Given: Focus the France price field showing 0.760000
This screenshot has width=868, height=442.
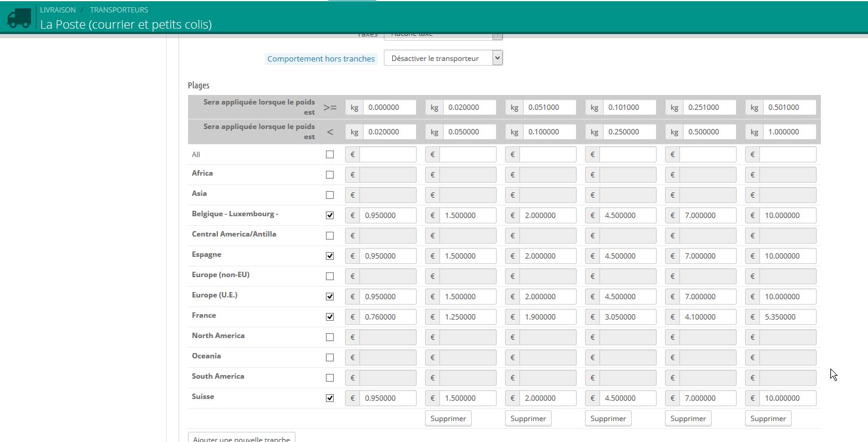Looking at the screenshot, I should [387, 317].
